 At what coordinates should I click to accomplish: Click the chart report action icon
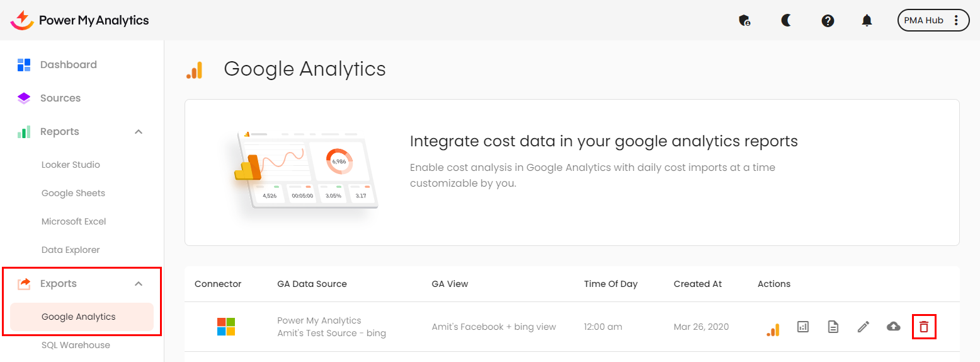click(x=802, y=327)
